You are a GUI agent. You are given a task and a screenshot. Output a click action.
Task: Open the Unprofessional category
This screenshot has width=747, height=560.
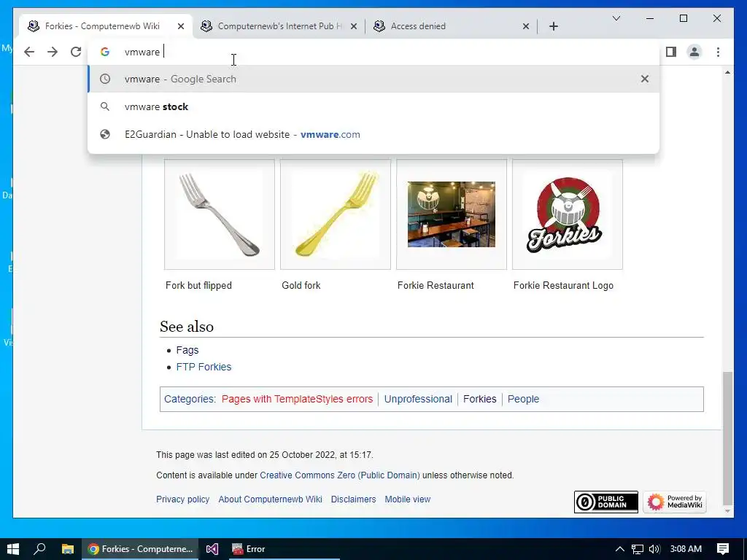click(418, 399)
